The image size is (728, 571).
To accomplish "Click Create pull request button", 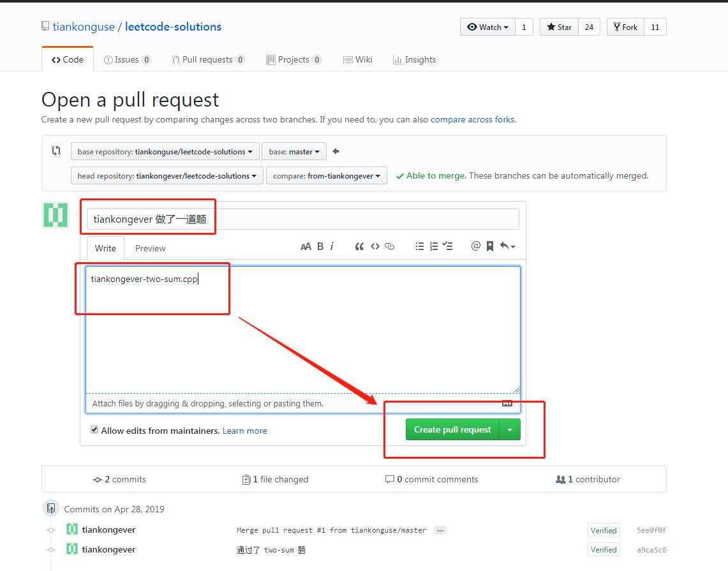I will point(452,430).
